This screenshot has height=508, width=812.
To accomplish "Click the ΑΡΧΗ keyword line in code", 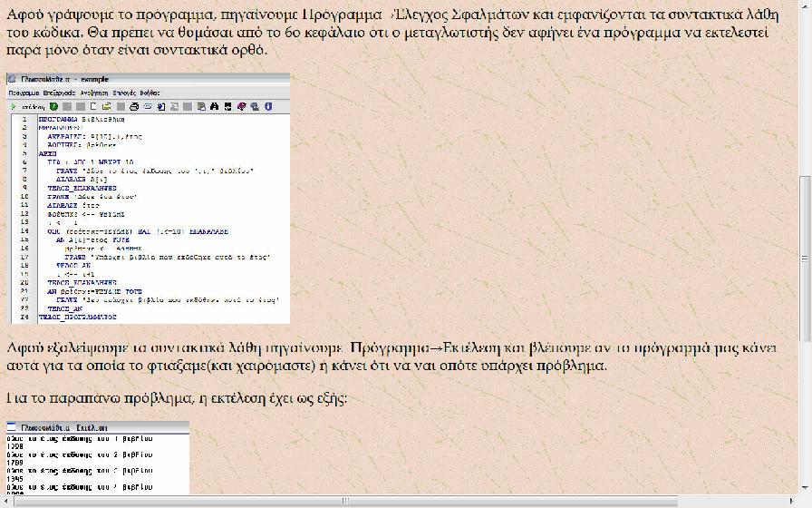I will (x=47, y=154).
